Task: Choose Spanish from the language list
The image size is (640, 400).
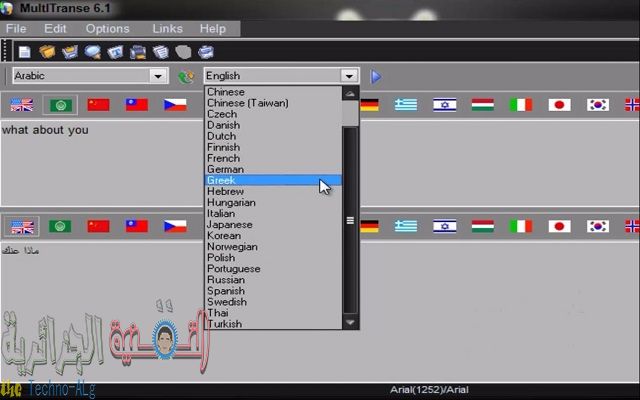Action: tap(273, 291)
